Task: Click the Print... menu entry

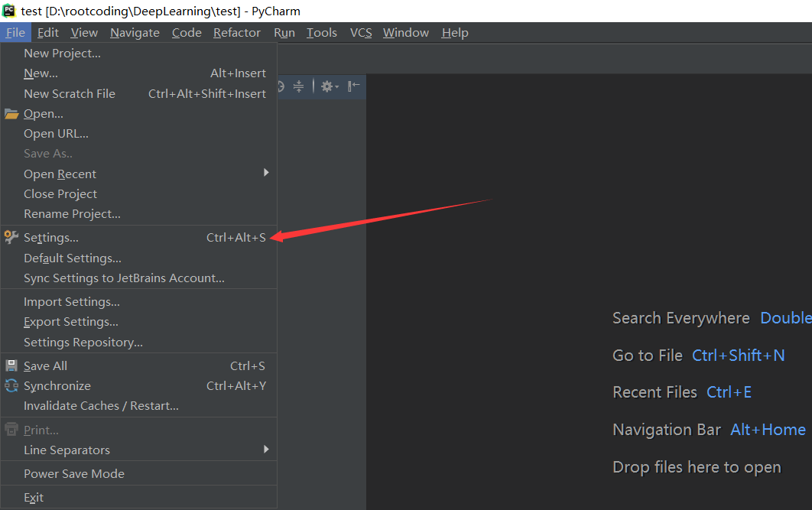Action: (139, 430)
